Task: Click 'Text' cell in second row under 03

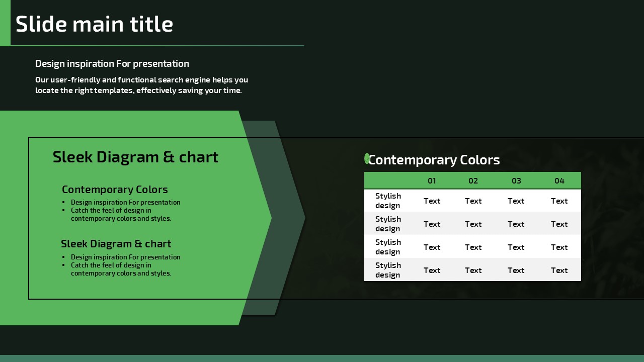Action: tap(516, 224)
